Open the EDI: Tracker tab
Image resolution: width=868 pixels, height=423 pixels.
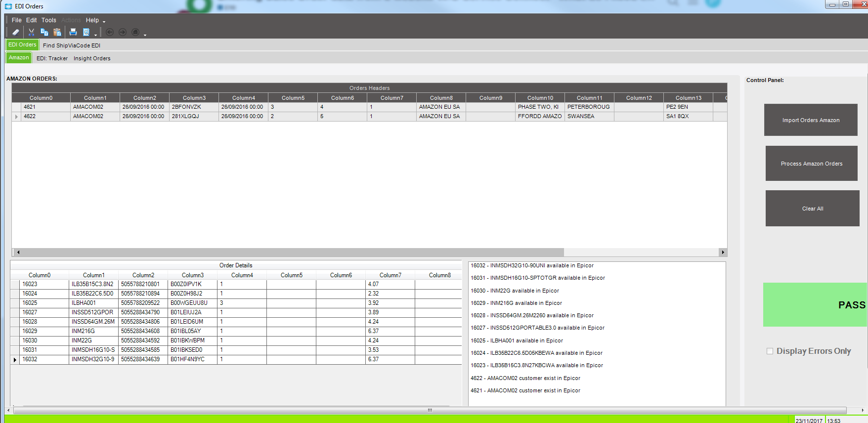click(52, 58)
